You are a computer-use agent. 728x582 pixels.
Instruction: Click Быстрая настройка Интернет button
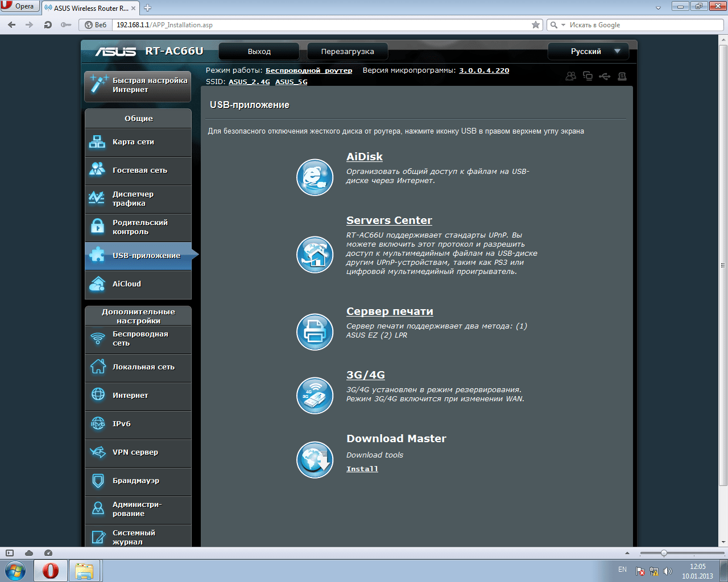point(138,85)
